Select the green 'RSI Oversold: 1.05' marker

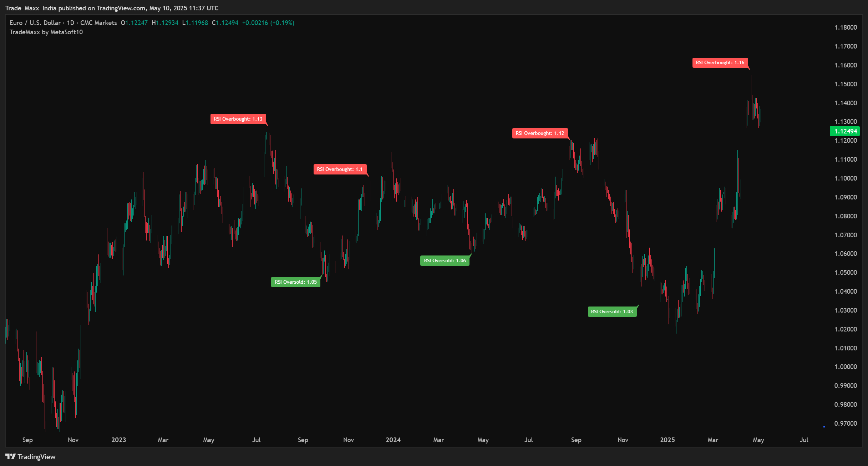click(295, 282)
